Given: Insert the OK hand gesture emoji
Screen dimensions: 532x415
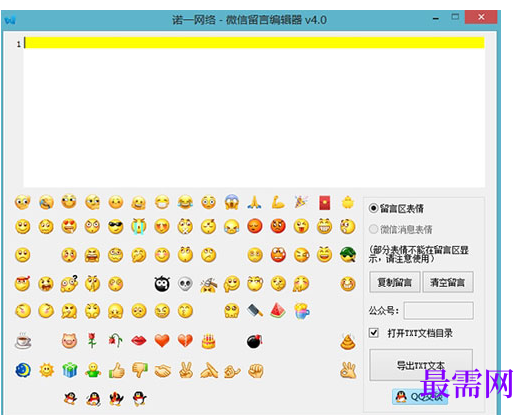Looking at the screenshot, I should (x=348, y=371).
